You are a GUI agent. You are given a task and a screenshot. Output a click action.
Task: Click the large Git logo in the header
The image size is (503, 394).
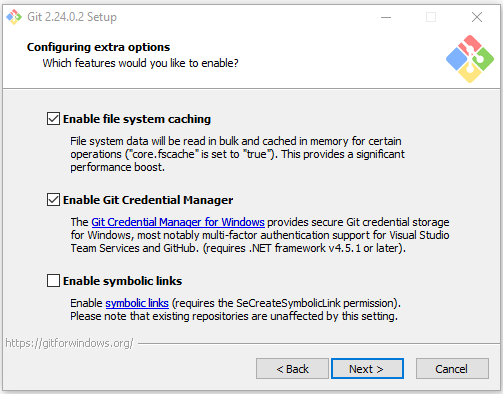coord(470,59)
